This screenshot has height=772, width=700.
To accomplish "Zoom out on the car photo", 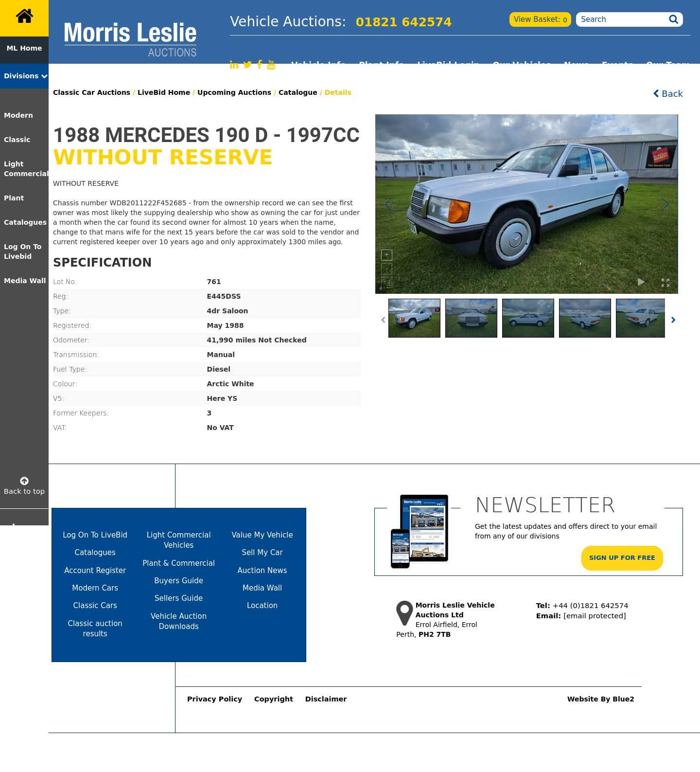I will coord(386,269).
